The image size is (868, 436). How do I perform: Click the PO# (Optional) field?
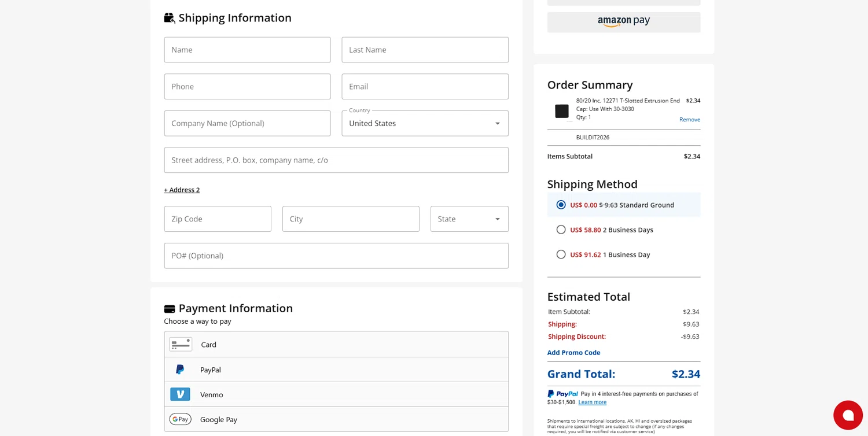pos(336,256)
